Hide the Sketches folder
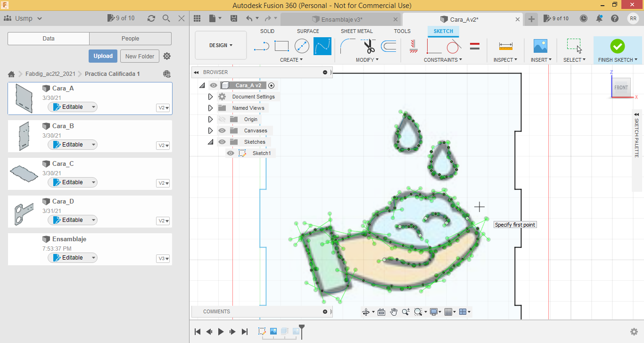644x343 pixels. click(x=222, y=142)
